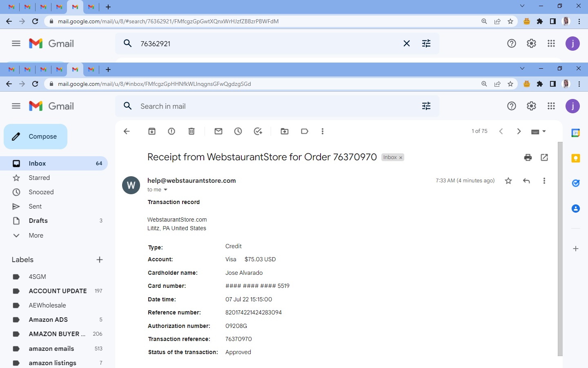Image resolution: width=588 pixels, height=368 pixels.
Task: Open the Extensions puzzle icon in front window
Action: [x=540, y=84]
